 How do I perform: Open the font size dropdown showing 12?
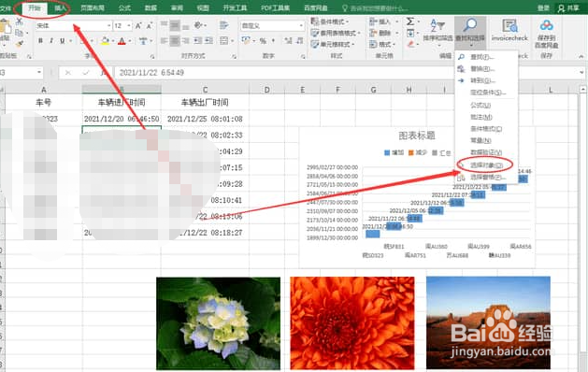tap(129, 25)
